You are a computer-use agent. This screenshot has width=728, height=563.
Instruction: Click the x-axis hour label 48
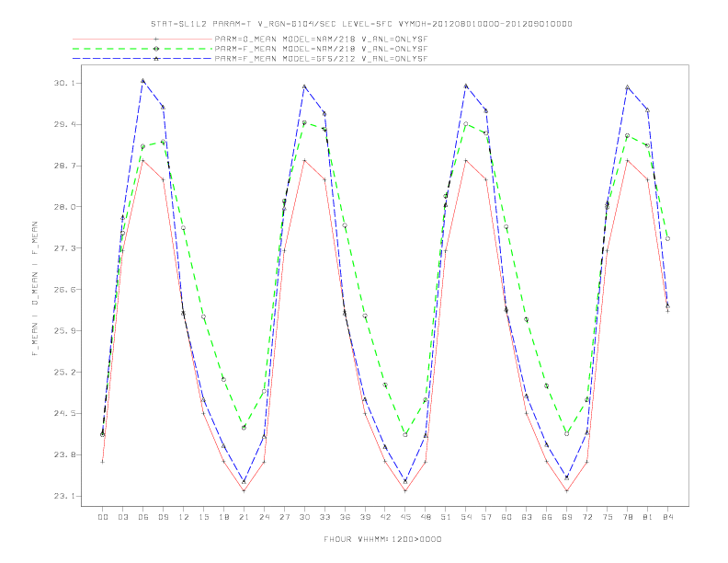426,517
